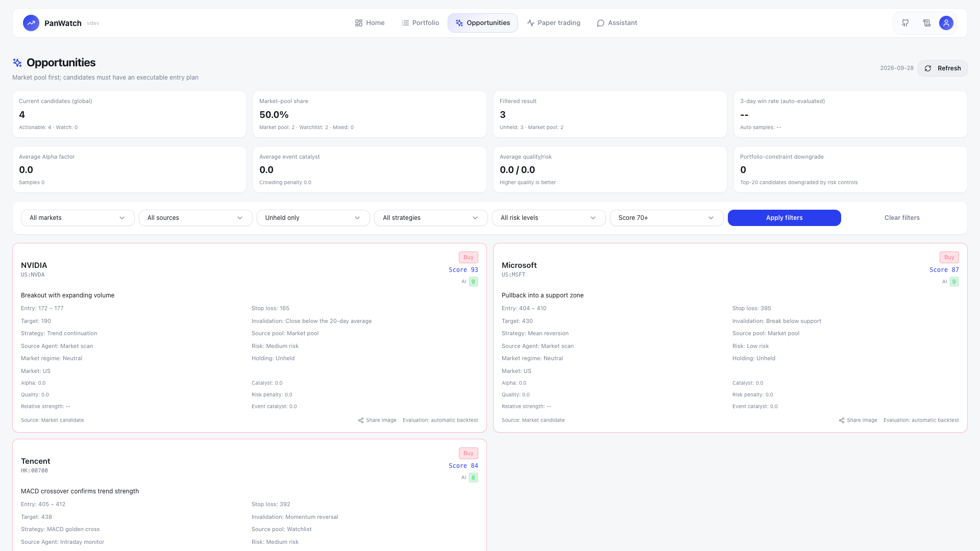Click the Average event catalyst card

pos(370,169)
